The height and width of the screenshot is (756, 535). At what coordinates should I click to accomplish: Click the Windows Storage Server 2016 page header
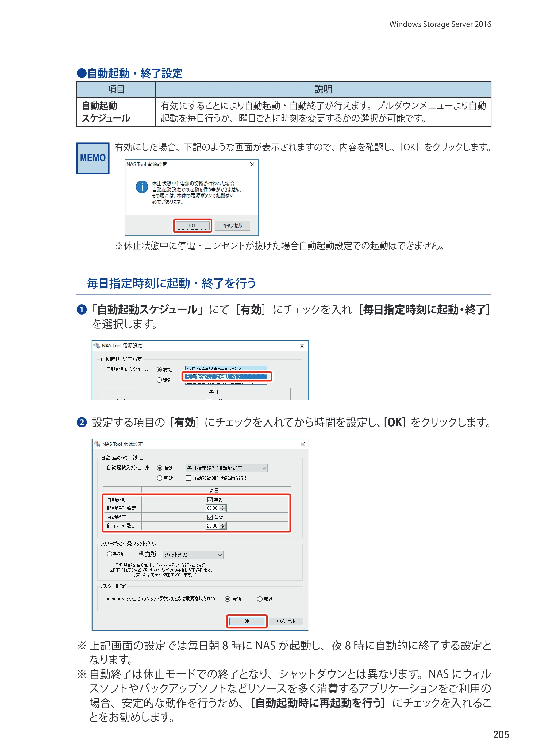(440, 24)
